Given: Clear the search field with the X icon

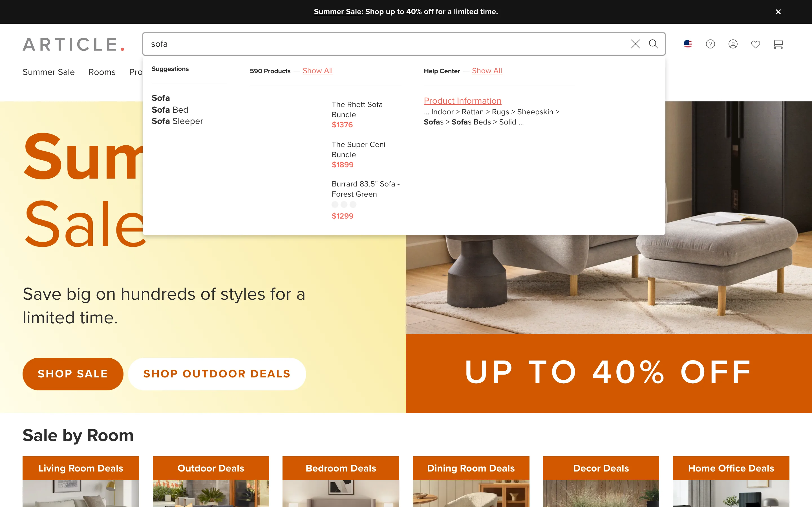Looking at the screenshot, I should tap(635, 44).
